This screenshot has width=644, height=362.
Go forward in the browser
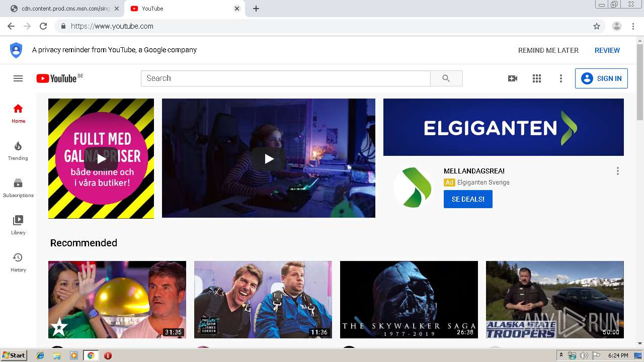point(27,26)
